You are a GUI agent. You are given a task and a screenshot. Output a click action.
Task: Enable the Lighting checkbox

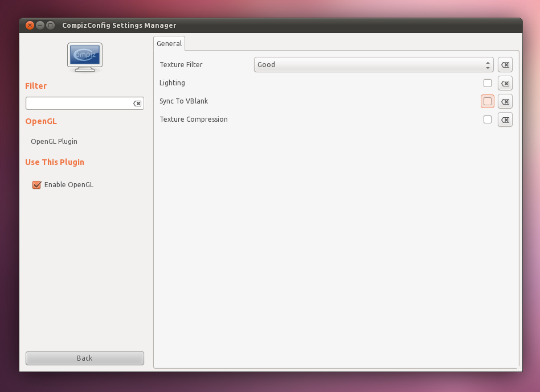(x=487, y=83)
